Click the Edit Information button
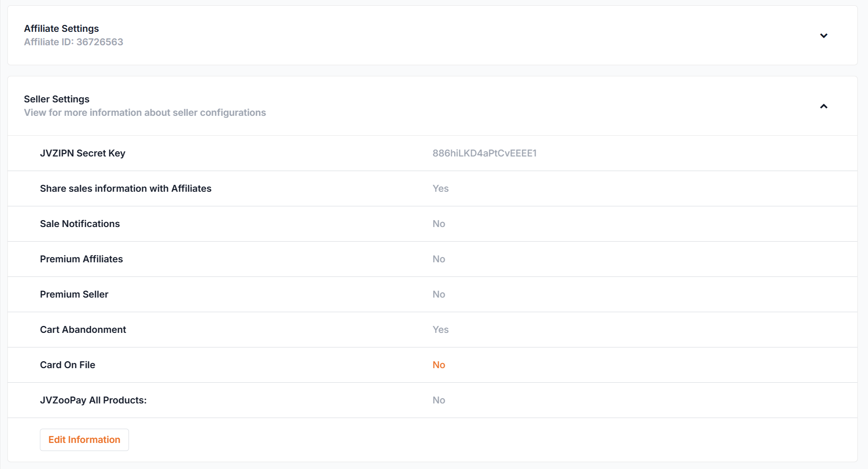Screen dimensions: 868x469 (x=84, y=439)
